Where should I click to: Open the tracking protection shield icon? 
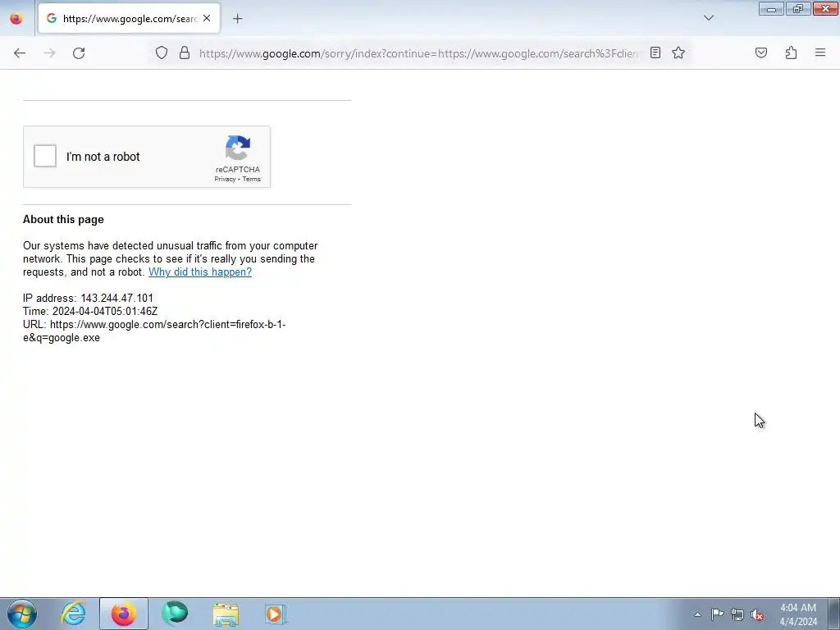click(162, 53)
